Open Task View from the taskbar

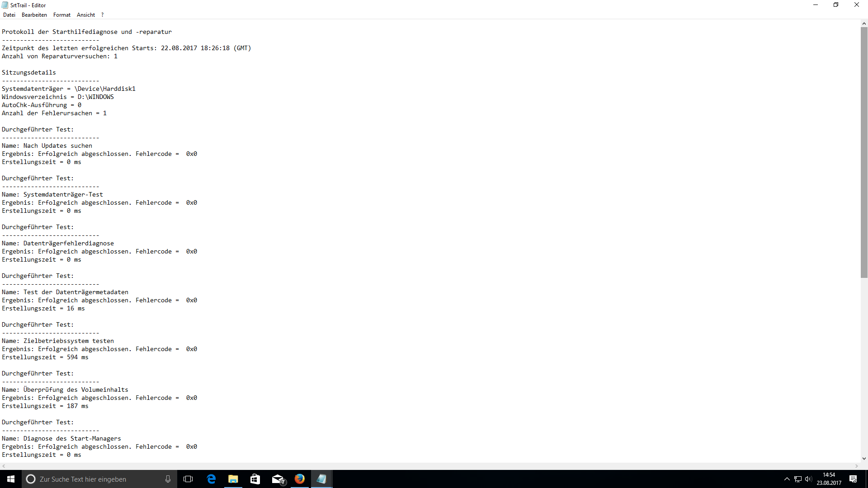tap(188, 479)
